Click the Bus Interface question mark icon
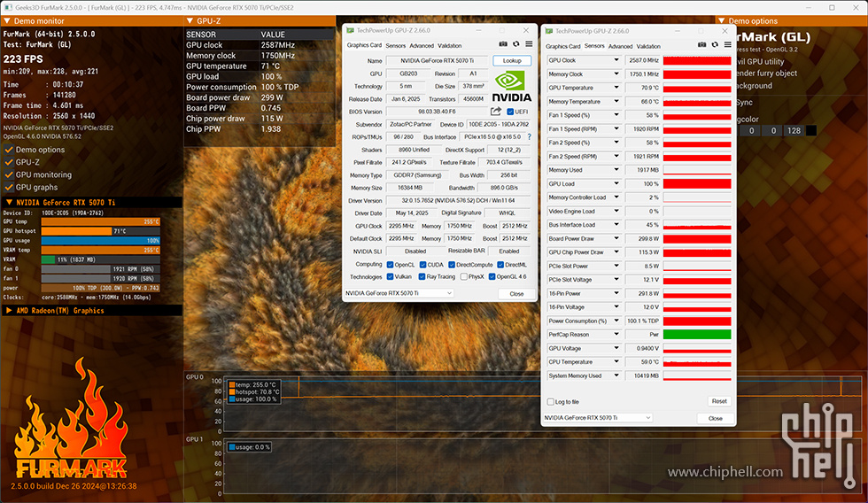868x503 pixels. pyautogui.click(x=530, y=136)
